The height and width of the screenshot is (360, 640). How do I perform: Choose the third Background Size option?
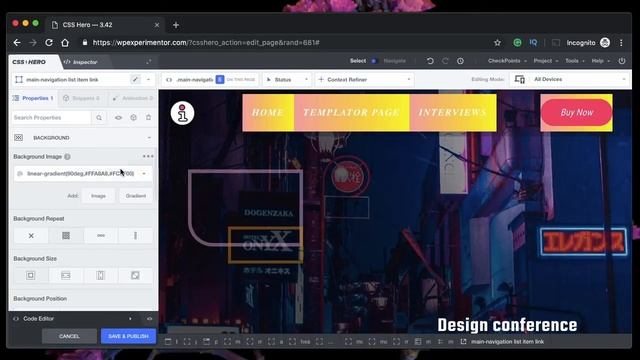click(100, 276)
